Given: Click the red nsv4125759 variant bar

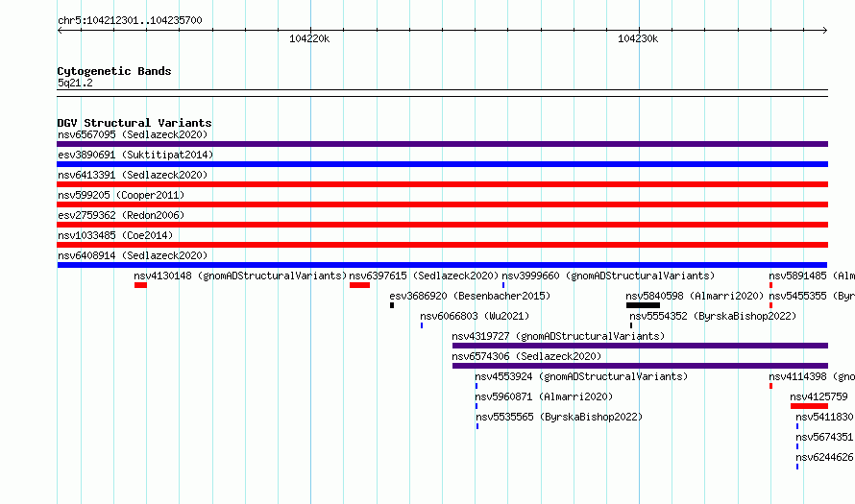Looking at the screenshot, I should [809, 406].
